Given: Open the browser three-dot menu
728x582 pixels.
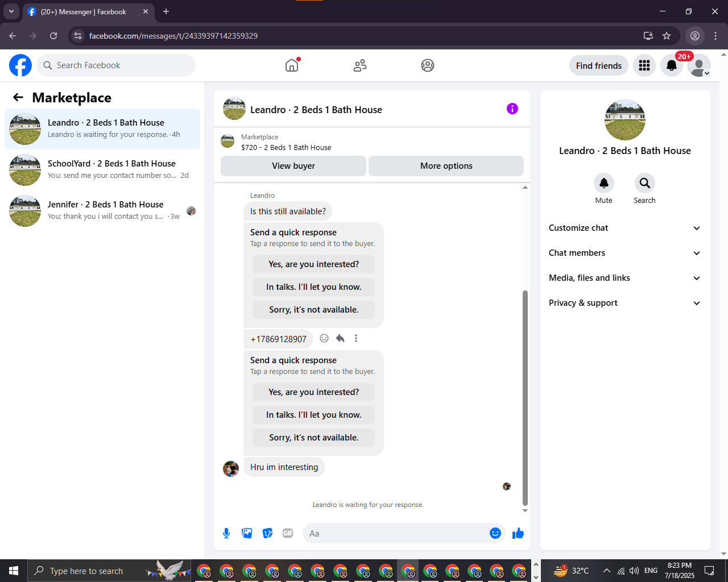Looking at the screenshot, I should 715,36.
